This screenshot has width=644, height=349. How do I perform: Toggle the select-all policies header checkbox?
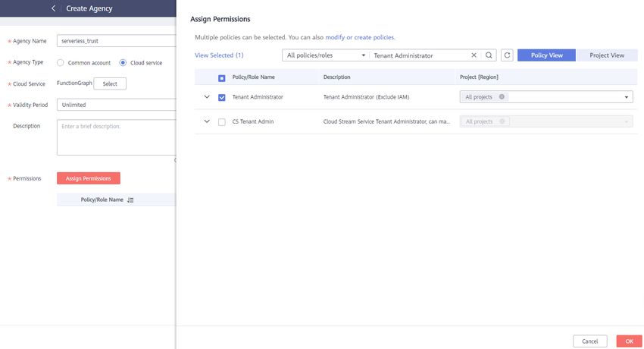222,77
